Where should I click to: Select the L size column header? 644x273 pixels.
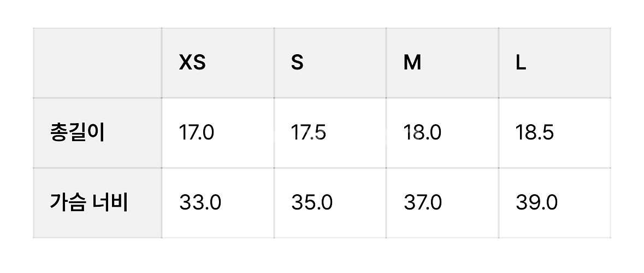pos(521,63)
